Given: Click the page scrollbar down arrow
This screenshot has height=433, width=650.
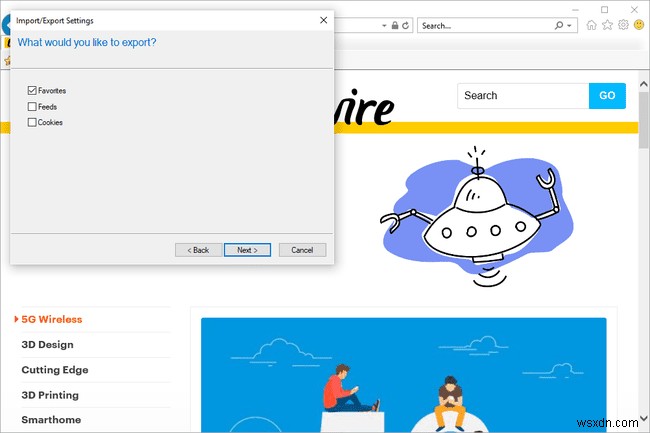Looking at the screenshot, I should coord(643,418).
